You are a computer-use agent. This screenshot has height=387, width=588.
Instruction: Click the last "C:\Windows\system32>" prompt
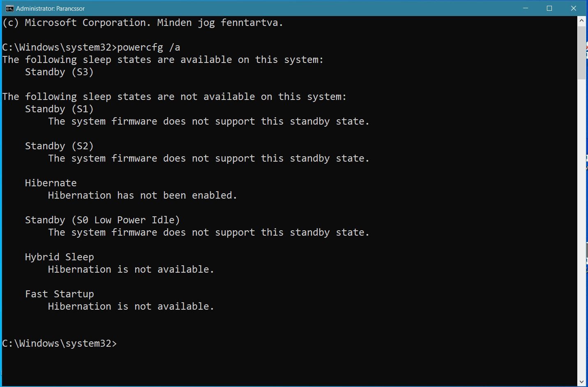60,343
